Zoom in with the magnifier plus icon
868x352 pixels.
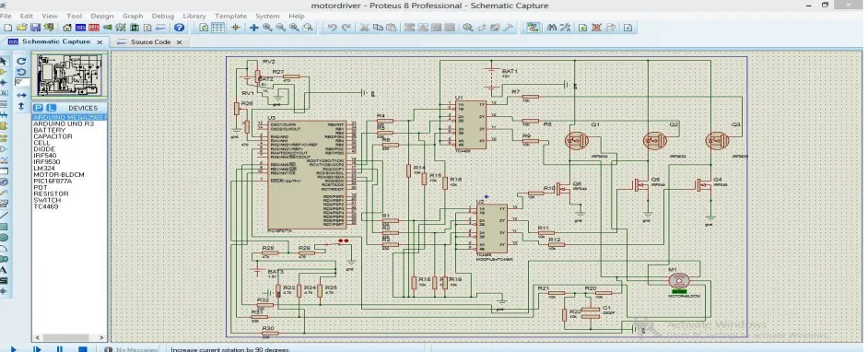tap(267, 27)
